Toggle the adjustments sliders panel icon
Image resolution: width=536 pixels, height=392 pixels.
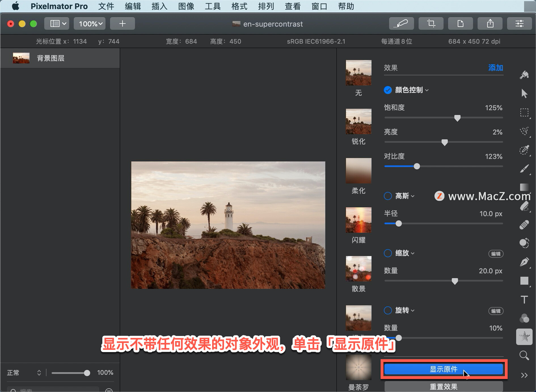pyautogui.click(x=520, y=24)
